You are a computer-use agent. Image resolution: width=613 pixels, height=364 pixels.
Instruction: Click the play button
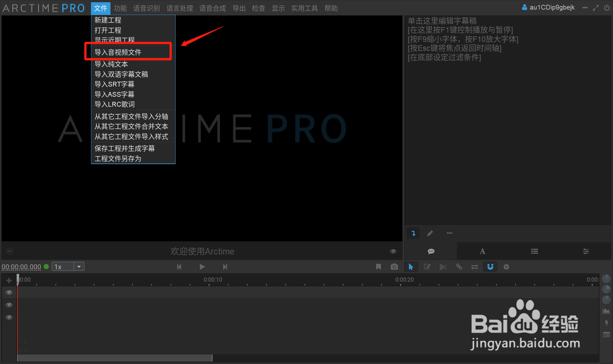click(x=202, y=267)
